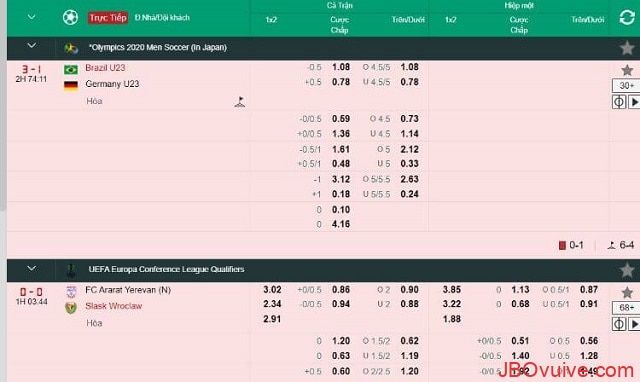Play live stream for Brazil U23 match

click(634, 102)
